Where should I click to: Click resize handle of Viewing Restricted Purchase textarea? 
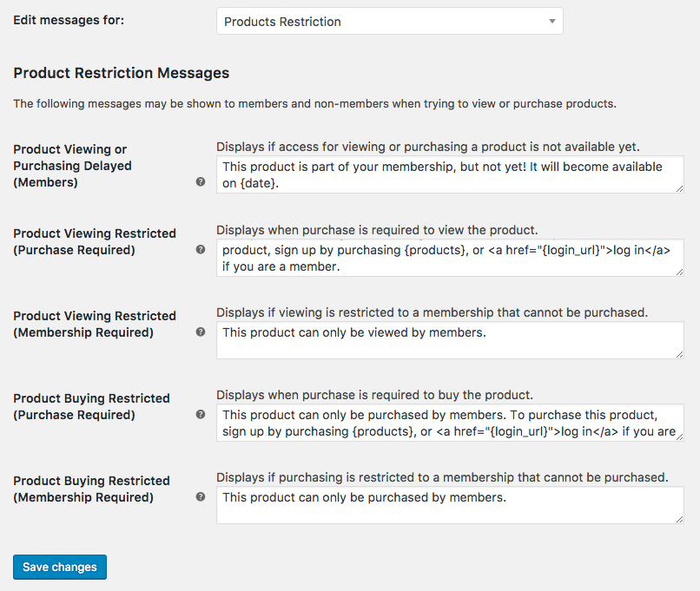pos(679,273)
